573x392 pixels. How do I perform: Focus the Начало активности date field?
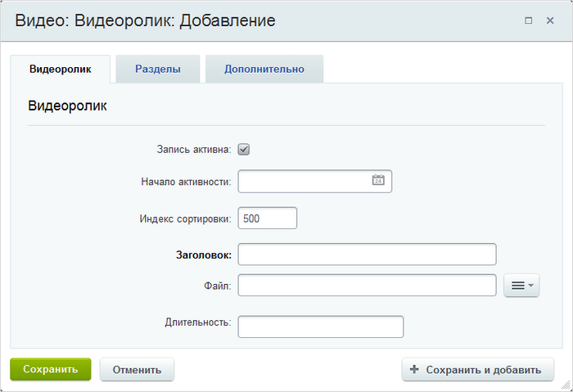click(x=314, y=181)
